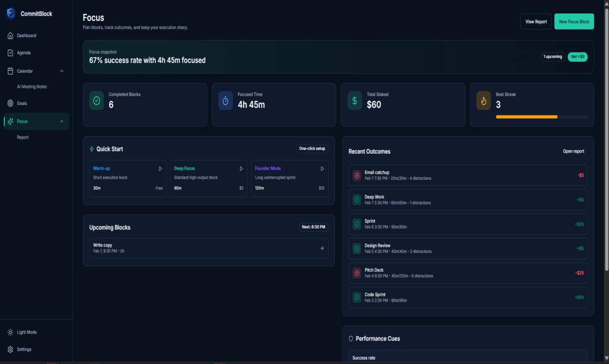Click the failed status icon on Email catchup
Image resolution: width=609 pixels, height=364 pixels.
point(356,175)
